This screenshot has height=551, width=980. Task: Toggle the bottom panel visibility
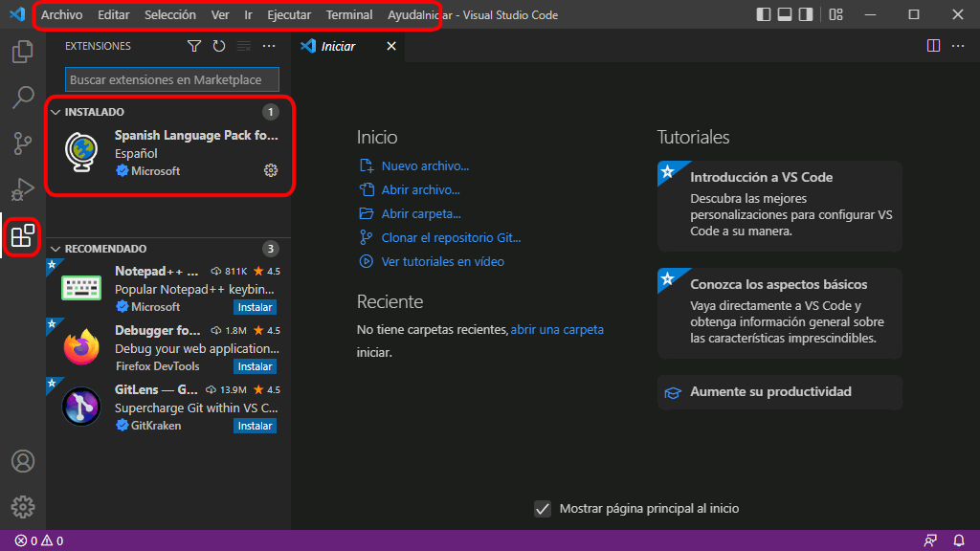tap(785, 14)
